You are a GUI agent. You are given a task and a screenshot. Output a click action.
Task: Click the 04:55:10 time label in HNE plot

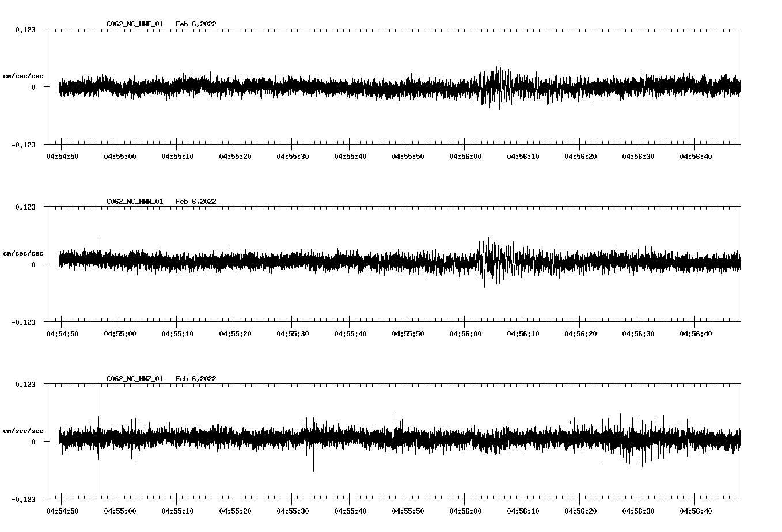pyautogui.click(x=177, y=156)
